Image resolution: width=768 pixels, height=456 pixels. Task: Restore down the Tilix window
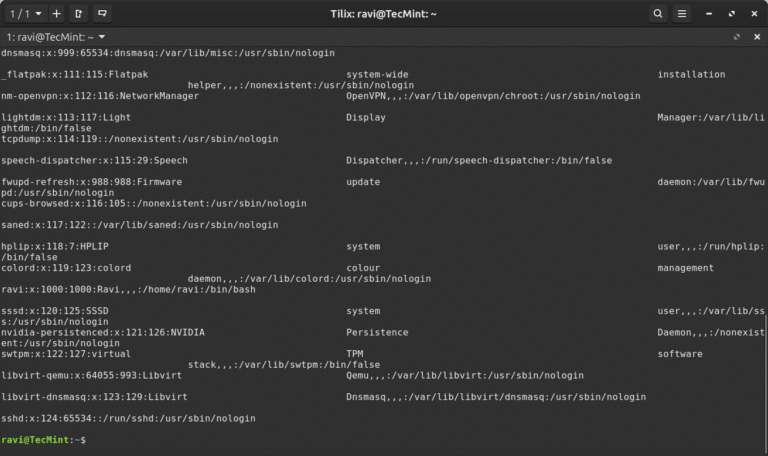click(732, 14)
